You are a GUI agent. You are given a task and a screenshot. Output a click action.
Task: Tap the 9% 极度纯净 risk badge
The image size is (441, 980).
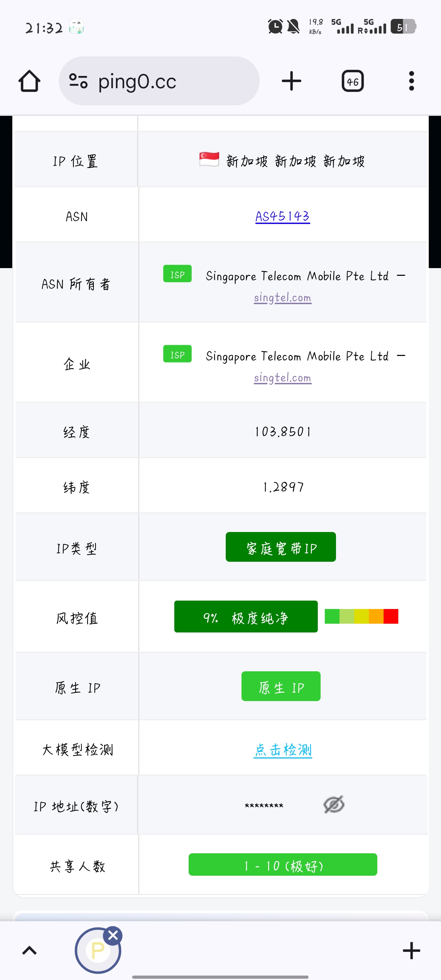click(x=246, y=616)
